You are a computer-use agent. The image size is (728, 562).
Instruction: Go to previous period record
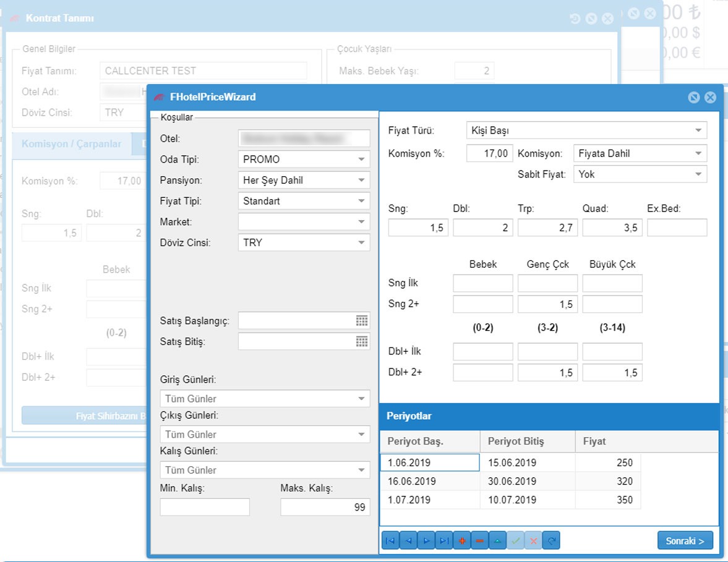[408, 540]
